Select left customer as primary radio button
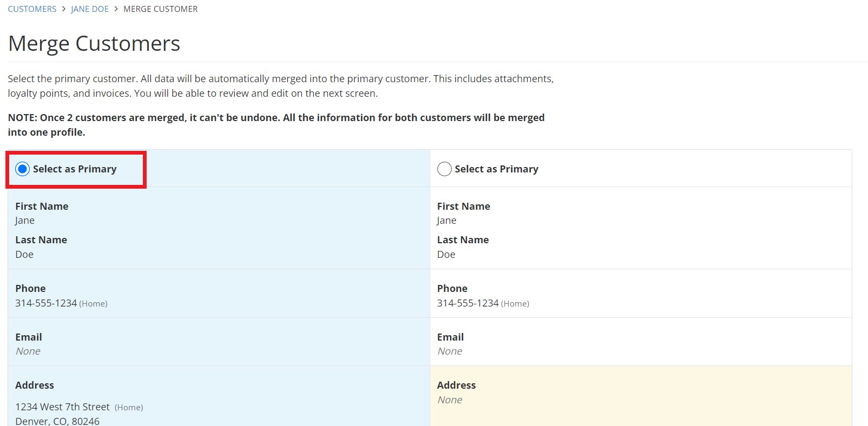868x426 pixels. (x=22, y=169)
